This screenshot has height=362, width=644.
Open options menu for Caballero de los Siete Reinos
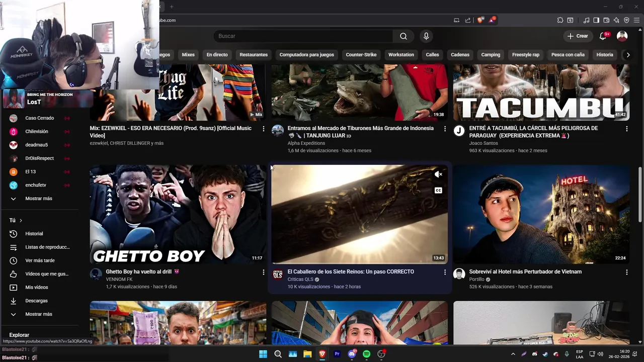445,272
